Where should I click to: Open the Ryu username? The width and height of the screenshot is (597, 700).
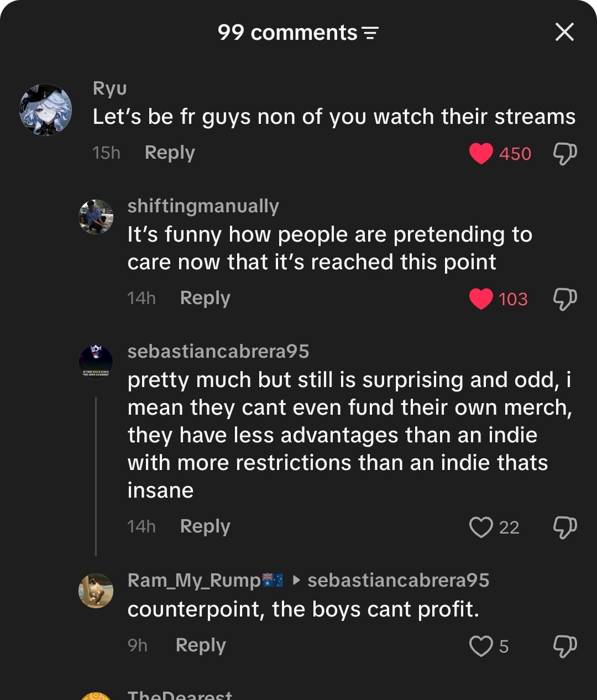[110, 88]
